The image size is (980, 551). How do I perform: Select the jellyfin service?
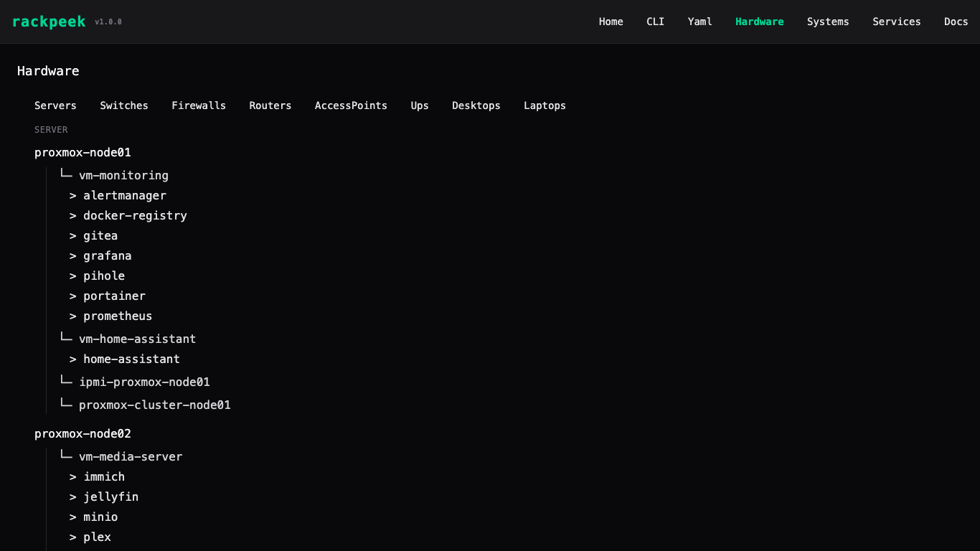pyautogui.click(x=110, y=496)
